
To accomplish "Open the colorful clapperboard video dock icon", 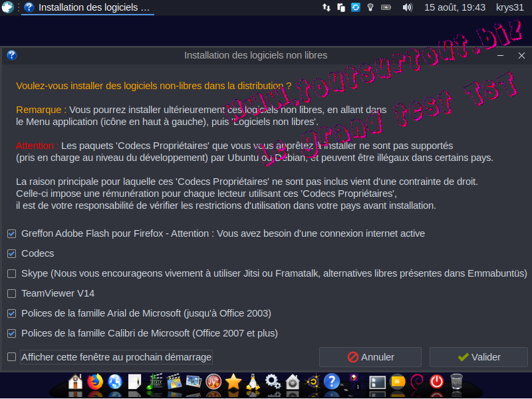I will 174,382.
